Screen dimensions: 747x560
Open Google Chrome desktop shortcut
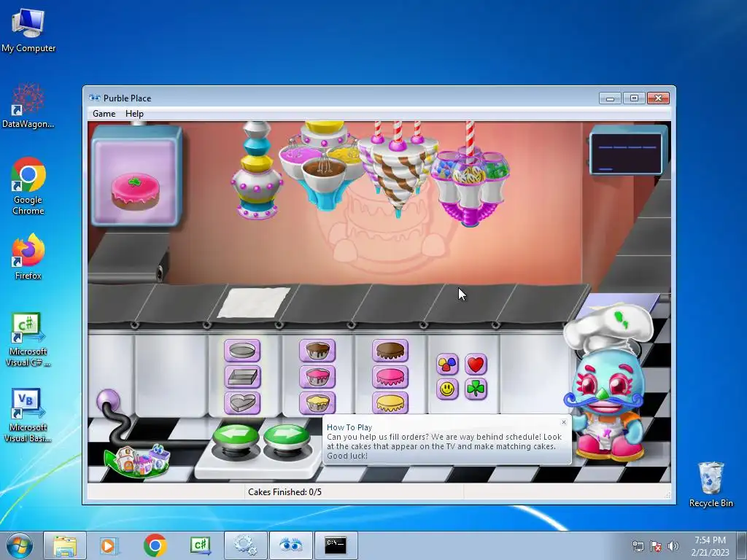tap(28, 186)
